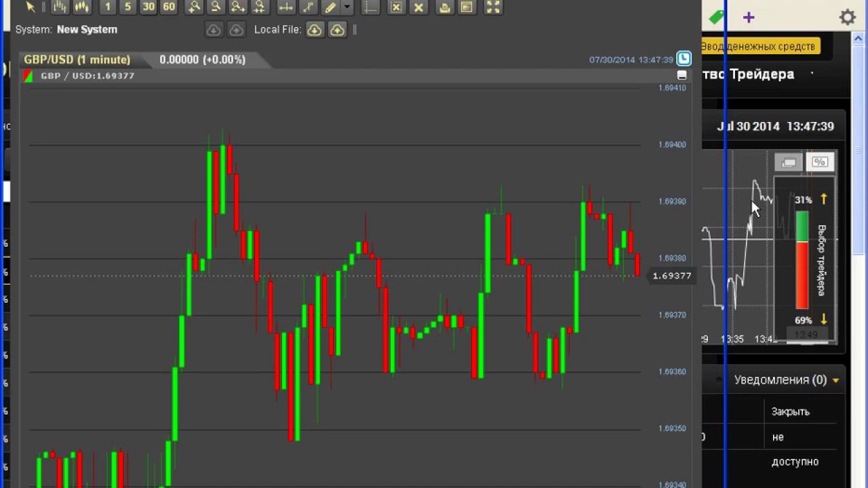Select the pencil drawing tool

tap(330, 7)
